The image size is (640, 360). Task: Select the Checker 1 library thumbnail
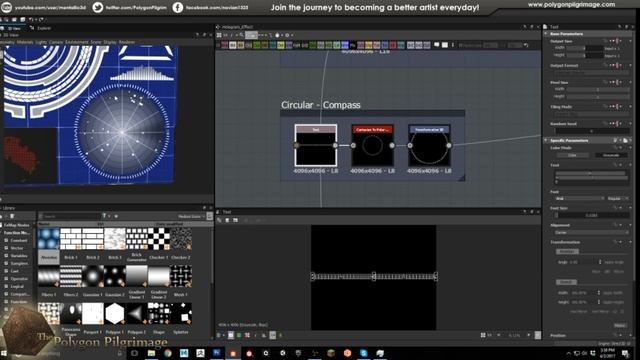[x=159, y=239]
